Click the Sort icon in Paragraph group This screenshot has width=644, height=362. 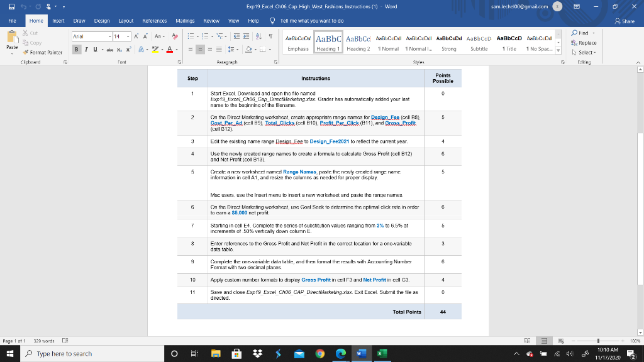(x=258, y=36)
